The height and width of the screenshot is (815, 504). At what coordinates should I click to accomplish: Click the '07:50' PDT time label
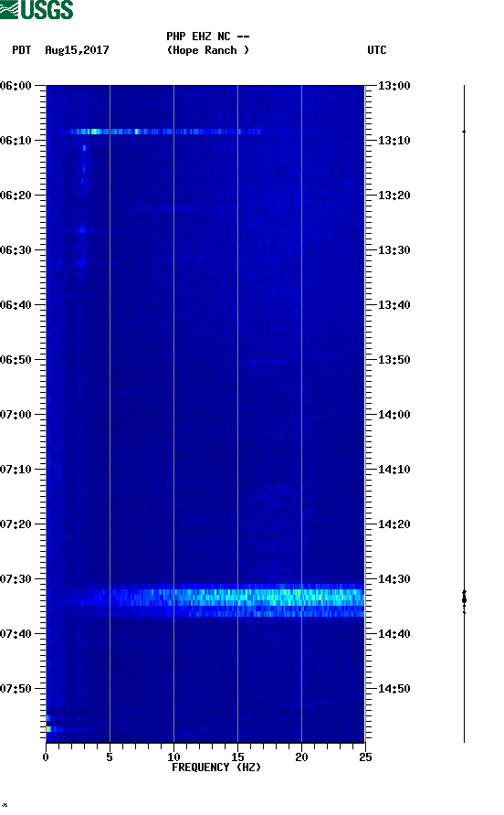(16, 689)
